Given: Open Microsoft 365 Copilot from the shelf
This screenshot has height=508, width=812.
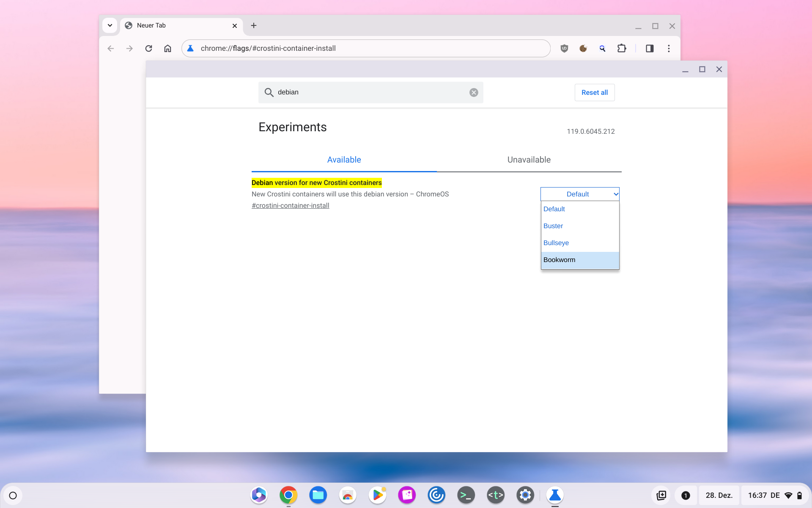Looking at the screenshot, I should tap(259, 495).
